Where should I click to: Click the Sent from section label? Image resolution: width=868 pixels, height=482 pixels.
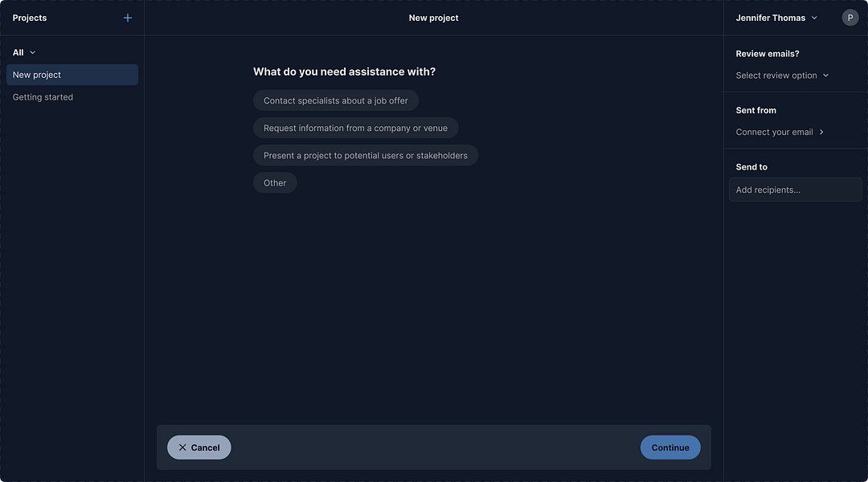pyautogui.click(x=756, y=110)
